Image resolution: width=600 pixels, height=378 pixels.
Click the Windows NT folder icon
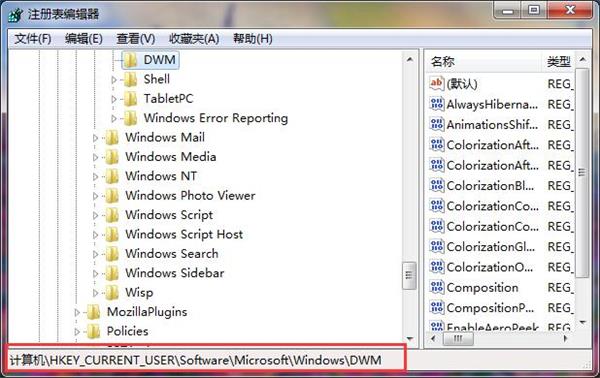point(112,177)
